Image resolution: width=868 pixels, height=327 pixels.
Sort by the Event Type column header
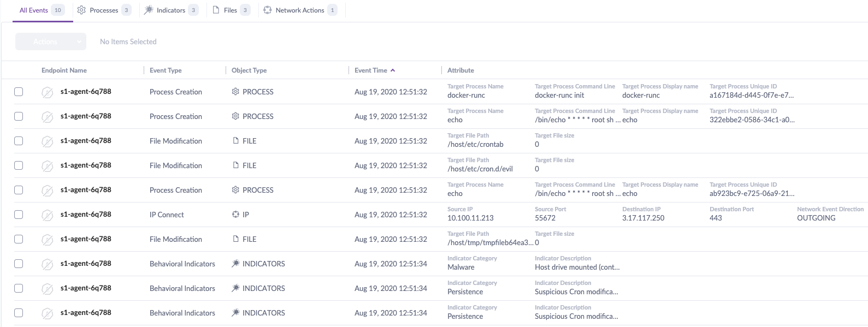click(x=166, y=70)
